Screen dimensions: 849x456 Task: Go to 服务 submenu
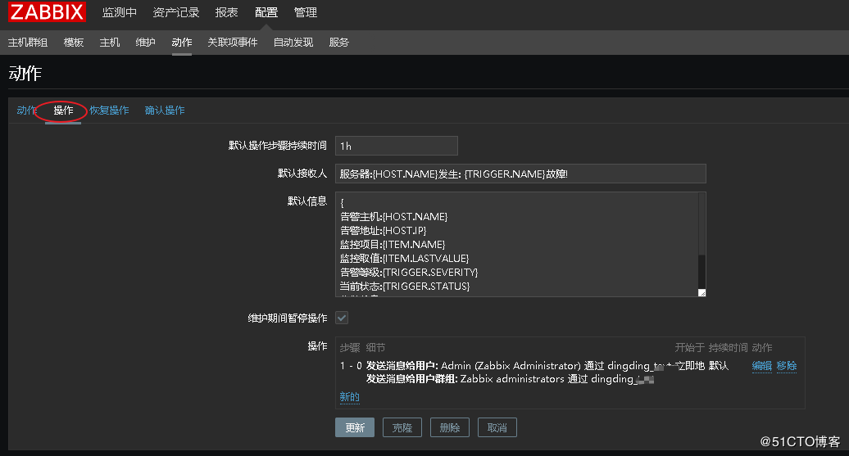(x=339, y=42)
